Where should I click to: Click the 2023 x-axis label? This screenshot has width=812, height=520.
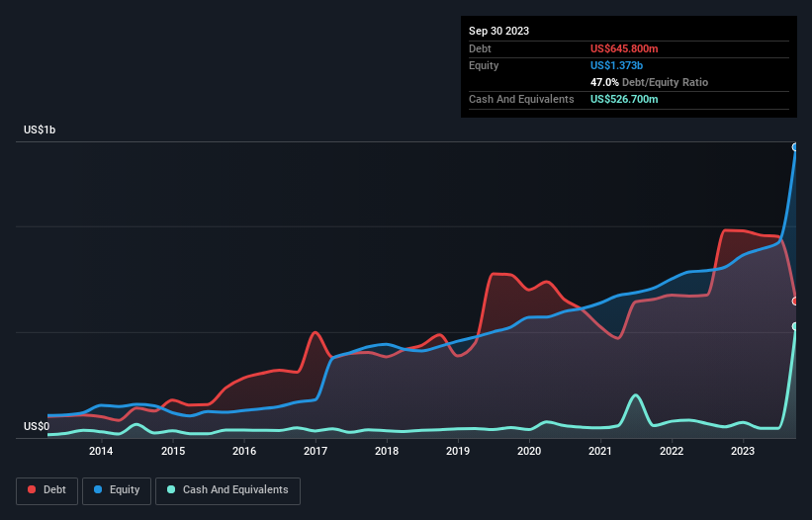743,451
